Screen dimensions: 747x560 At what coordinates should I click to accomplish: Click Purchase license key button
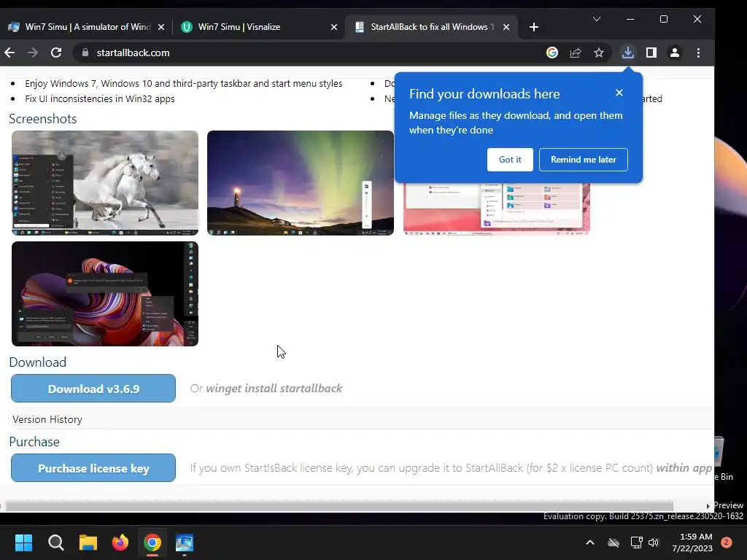pyautogui.click(x=93, y=468)
